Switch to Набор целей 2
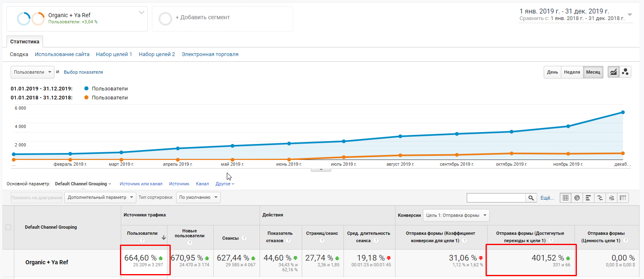The image size is (644, 279). [x=157, y=54]
